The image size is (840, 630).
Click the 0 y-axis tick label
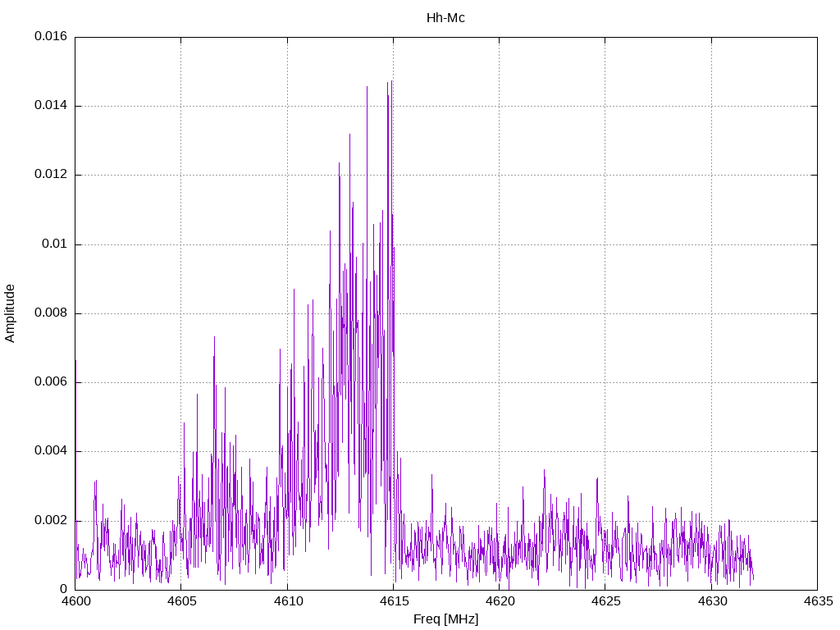pos(63,589)
